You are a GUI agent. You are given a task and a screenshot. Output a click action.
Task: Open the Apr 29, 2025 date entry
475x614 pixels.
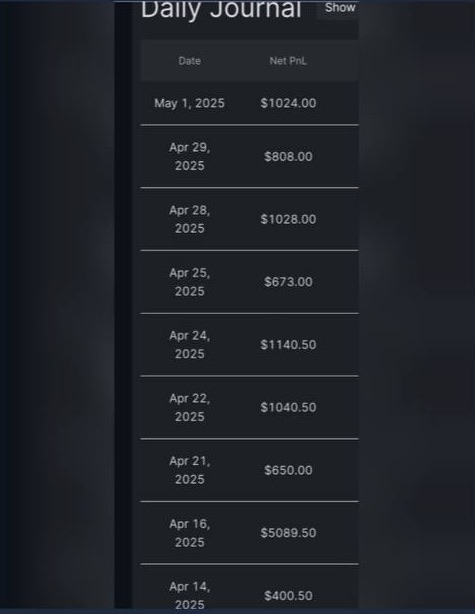[190, 157]
